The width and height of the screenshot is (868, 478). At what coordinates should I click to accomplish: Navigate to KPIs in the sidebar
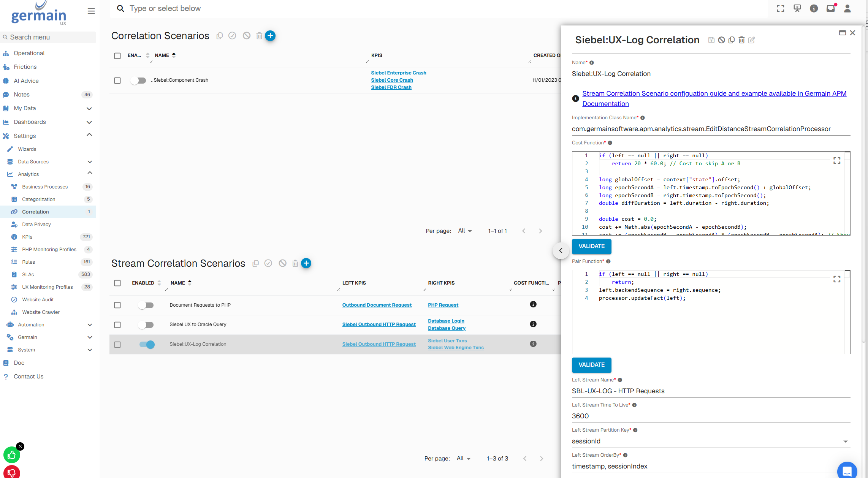(48, 237)
